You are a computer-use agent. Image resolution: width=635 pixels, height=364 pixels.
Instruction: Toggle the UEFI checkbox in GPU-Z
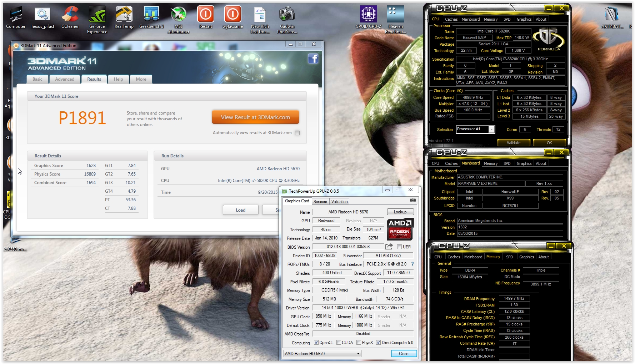(x=399, y=247)
